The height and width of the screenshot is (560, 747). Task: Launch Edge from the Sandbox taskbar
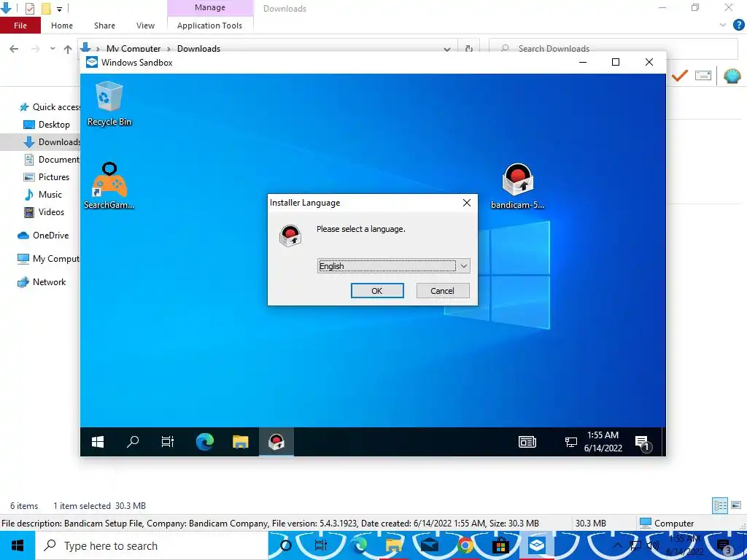(x=205, y=442)
